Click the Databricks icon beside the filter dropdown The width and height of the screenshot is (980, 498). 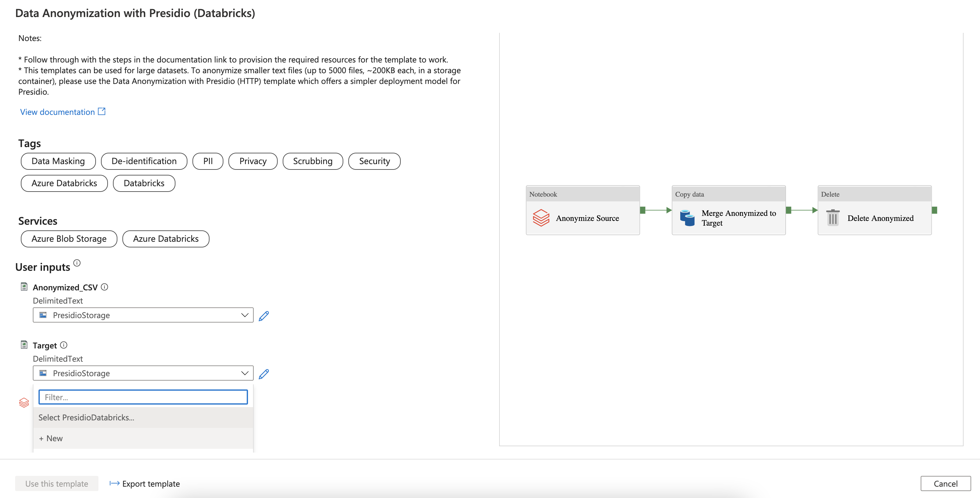(24, 402)
